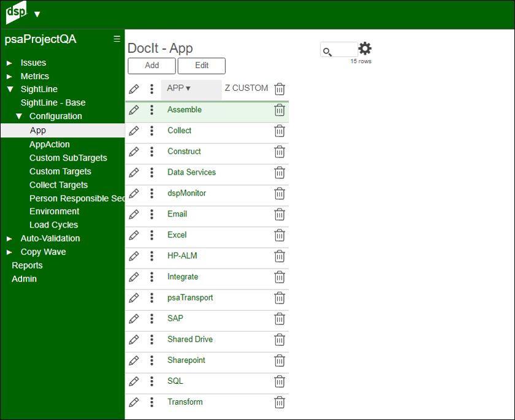Open the page settings gear icon
This screenshot has height=420, width=515.
pos(365,48)
